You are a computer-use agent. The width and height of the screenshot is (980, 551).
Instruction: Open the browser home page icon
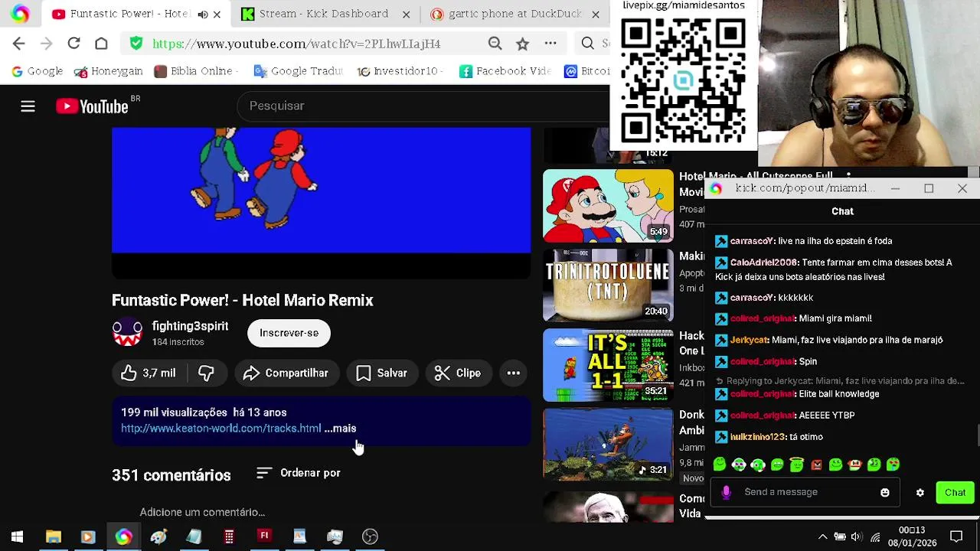[x=101, y=44]
